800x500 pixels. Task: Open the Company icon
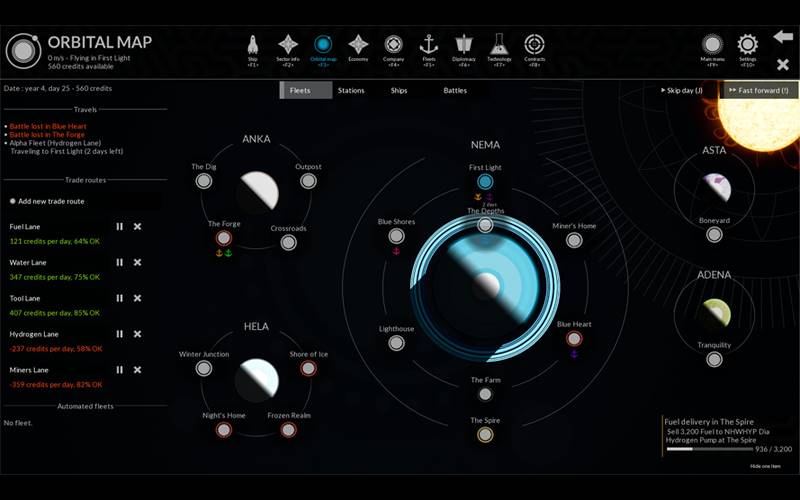[394, 45]
